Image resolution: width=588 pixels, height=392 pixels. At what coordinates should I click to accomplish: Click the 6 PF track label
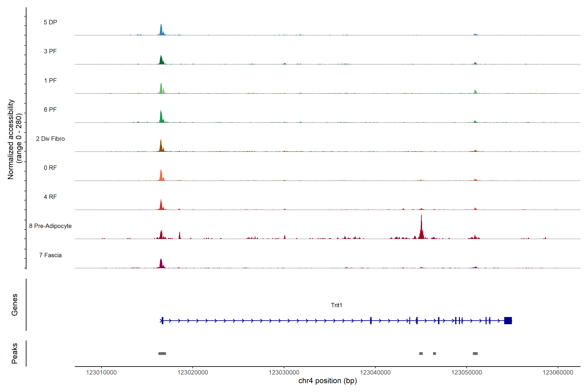50,109
